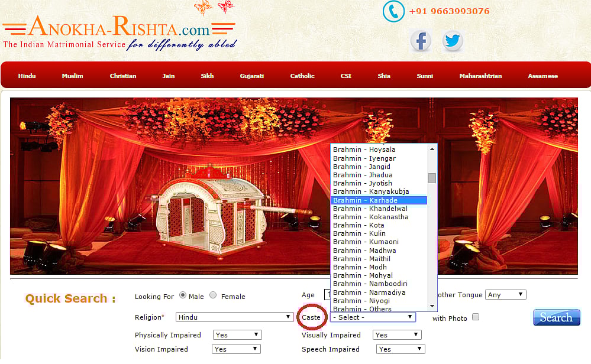591x364 pixels.
Task: Click the Anokha-Rishta.com site logo
Action: (x=119, y=32)
